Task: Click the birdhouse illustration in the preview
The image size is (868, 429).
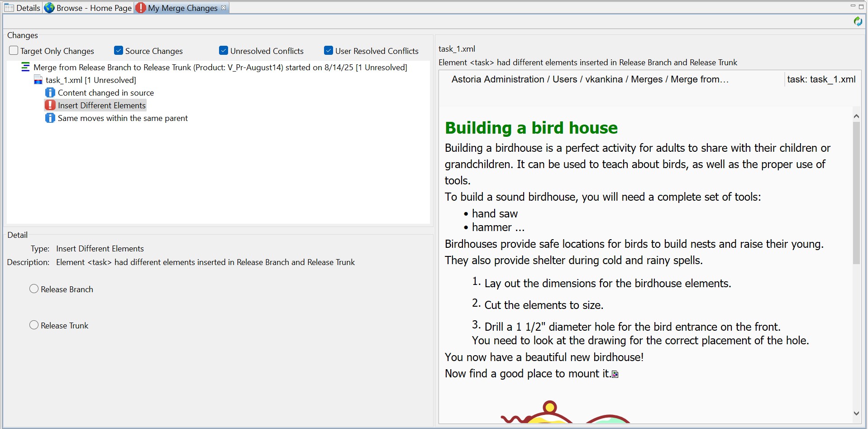Action: [566, 413]
